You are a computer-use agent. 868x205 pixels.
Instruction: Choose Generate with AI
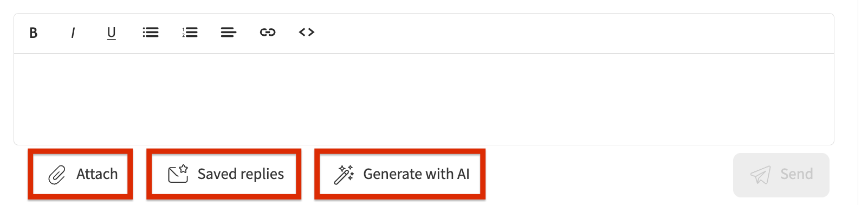coord(416,174)
